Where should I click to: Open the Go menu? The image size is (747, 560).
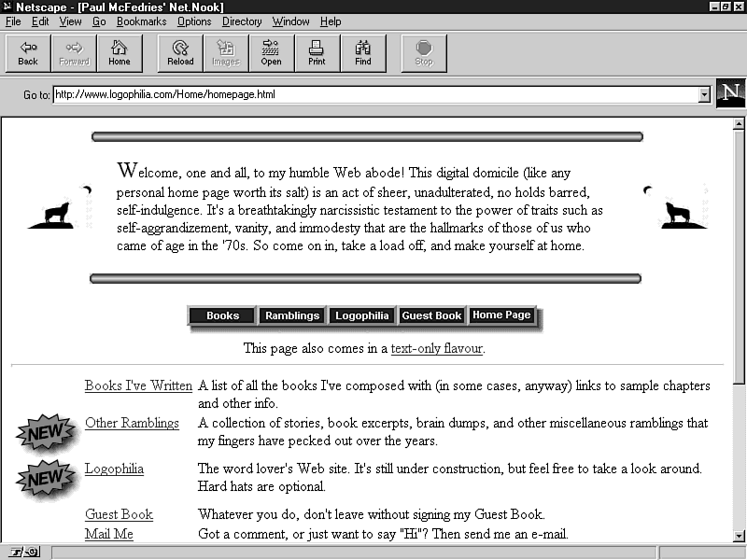coord(99,21)
